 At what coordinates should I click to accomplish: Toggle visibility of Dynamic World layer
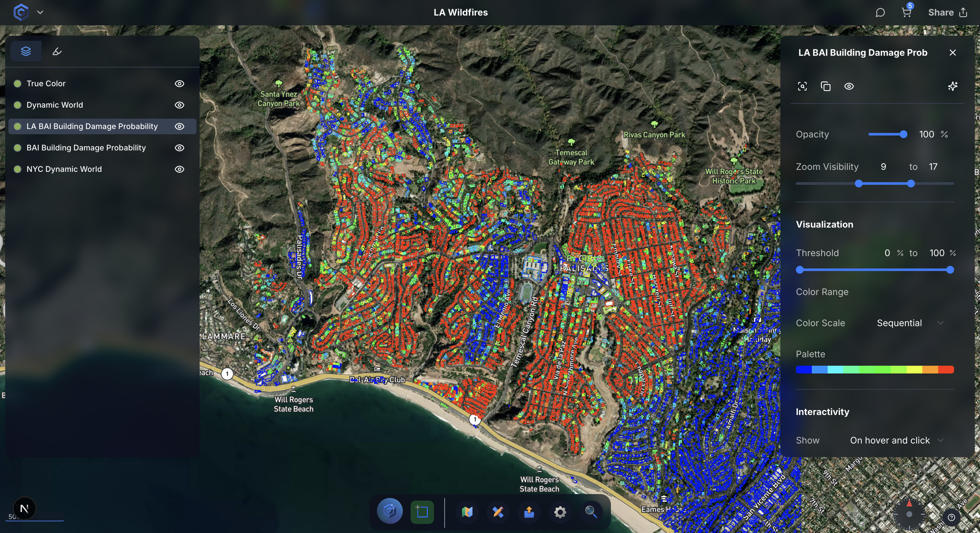179,105
